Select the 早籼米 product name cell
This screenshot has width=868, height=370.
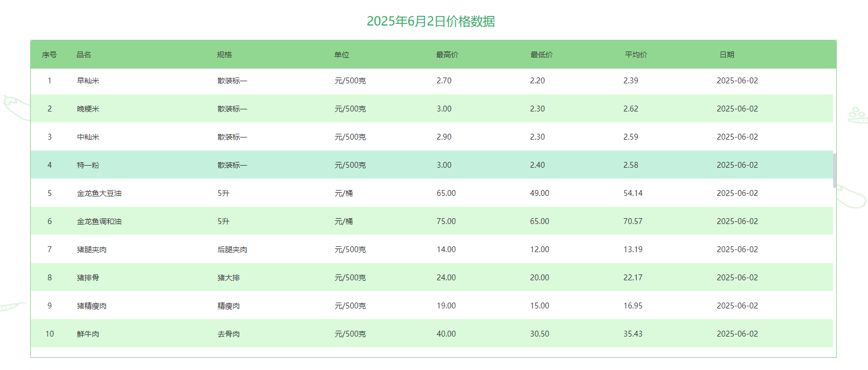(x=88, y=81)
